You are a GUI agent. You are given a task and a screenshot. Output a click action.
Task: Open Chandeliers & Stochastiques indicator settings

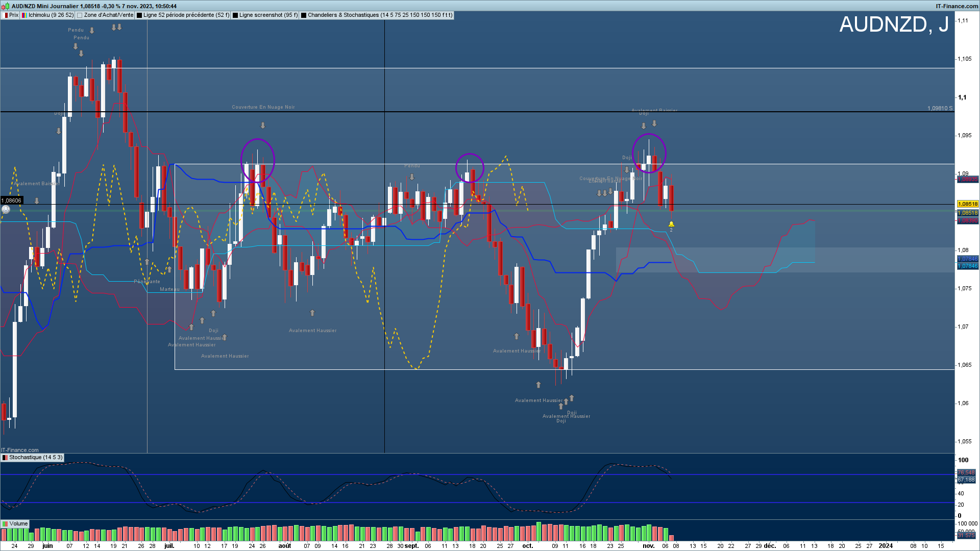(380, 15)
